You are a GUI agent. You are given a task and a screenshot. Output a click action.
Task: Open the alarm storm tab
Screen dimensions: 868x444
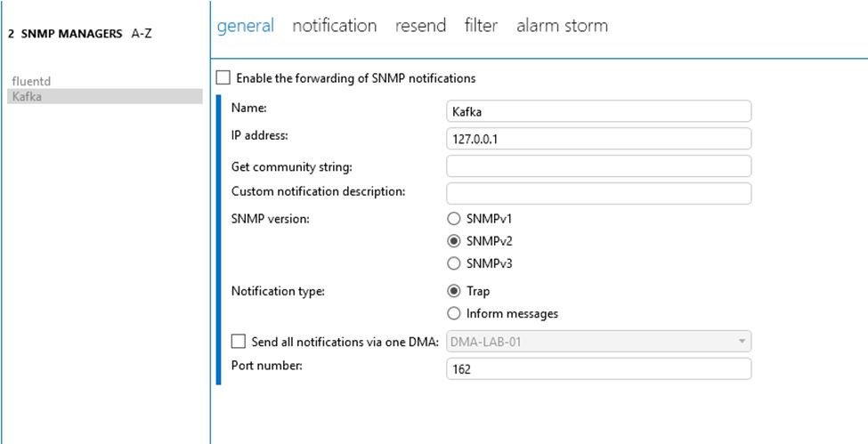point(562,26)
